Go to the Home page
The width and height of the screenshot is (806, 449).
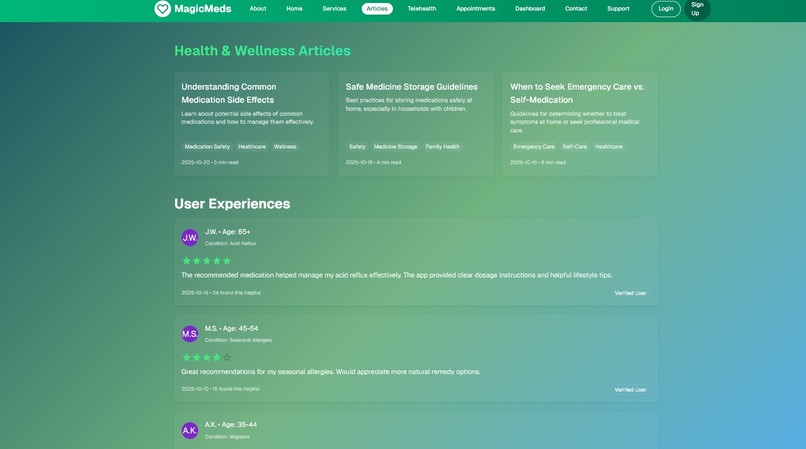pos(294,9)
